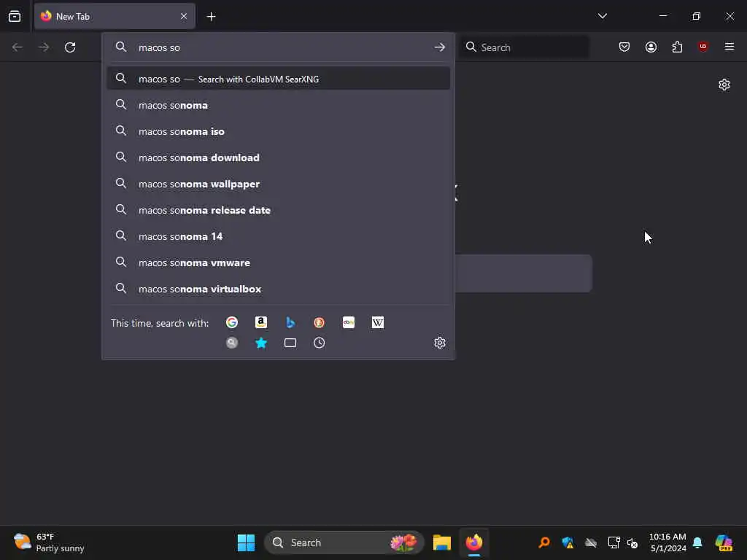Open Save to Pocket button
Screen dimensions: 747x560
point(624,47)
